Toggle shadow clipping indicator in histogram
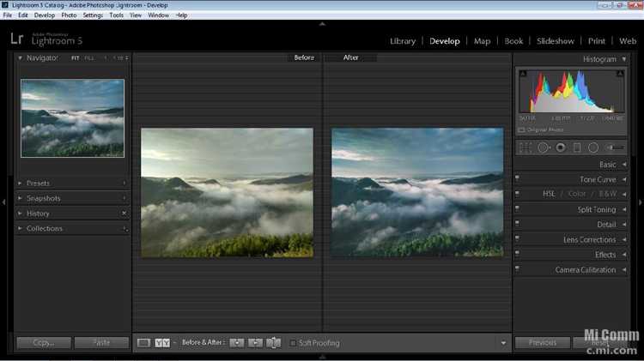Screen dimensions: 644x361 pos(523,74)
